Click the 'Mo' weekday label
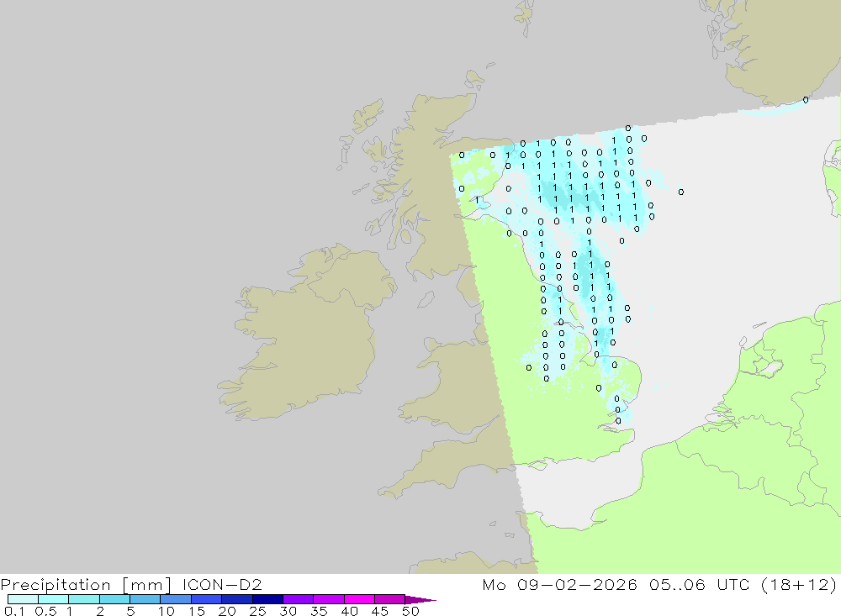 point(494,584)
